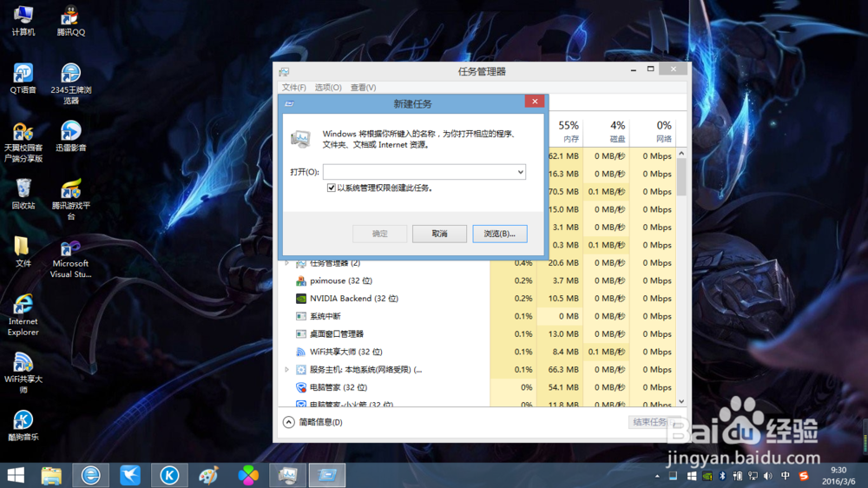
Task: Sort by the 磁盘 4% column header
Action: (x=607, y=132)
